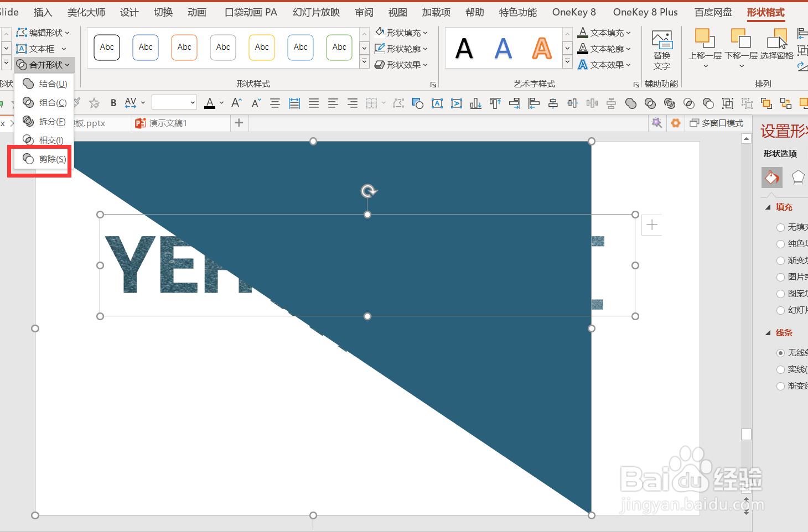Open the 设计 design tab
808x532 pixels.
point(130,12)
